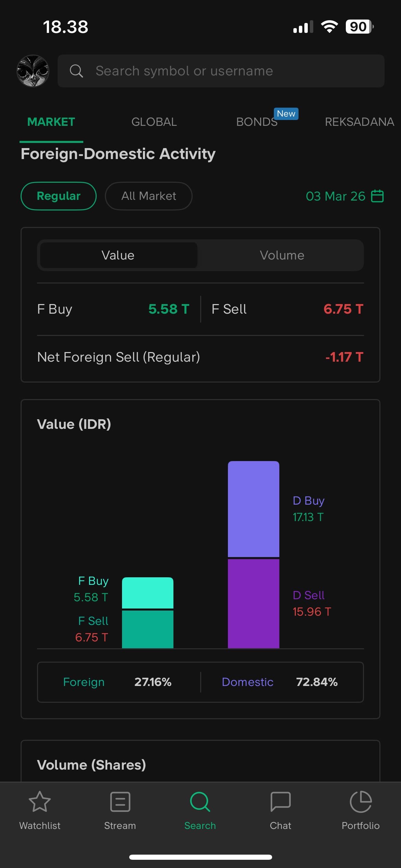Select the Regular market filter chip
This screenshot has height=868, width=401.
(59, 196)
